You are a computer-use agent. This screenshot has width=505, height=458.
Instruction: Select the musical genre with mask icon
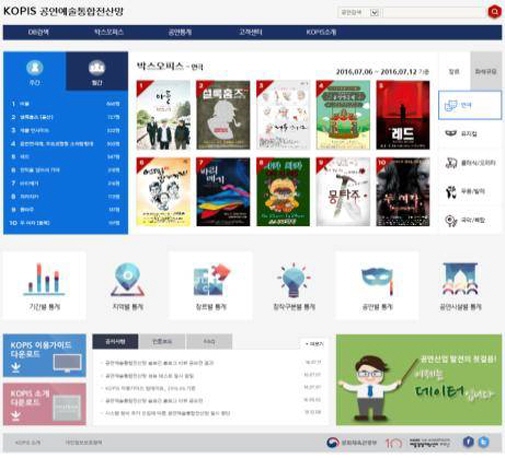click(470, 134)
